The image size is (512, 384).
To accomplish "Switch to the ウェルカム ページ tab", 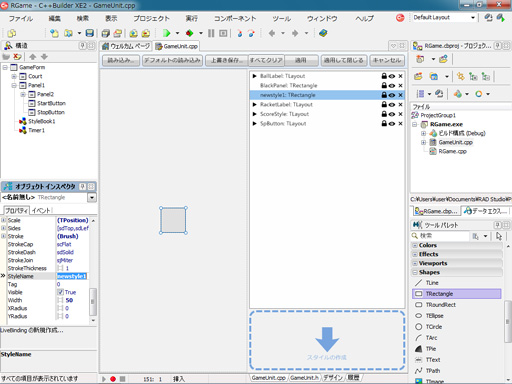I will pyautogui.click(x=126, y=46).
